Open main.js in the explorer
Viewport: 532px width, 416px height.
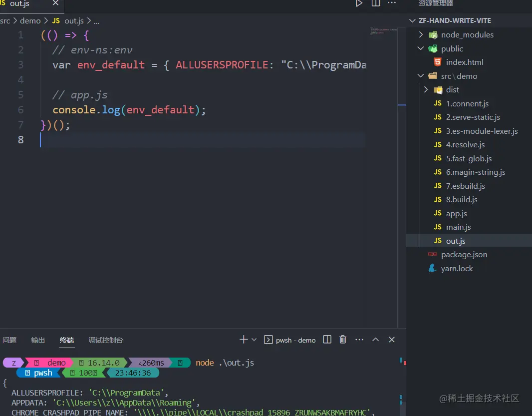[458, 227]
